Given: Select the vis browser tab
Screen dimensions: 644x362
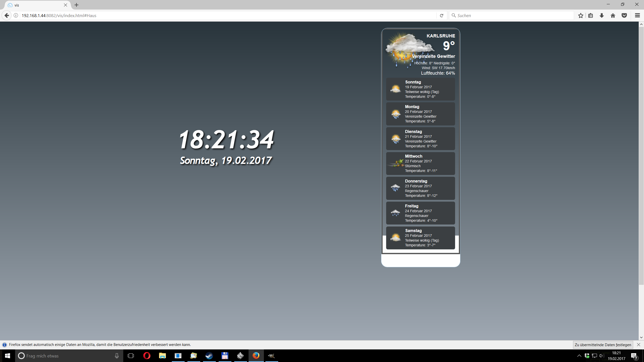Looking at the screenshot, I should [35, 5].
